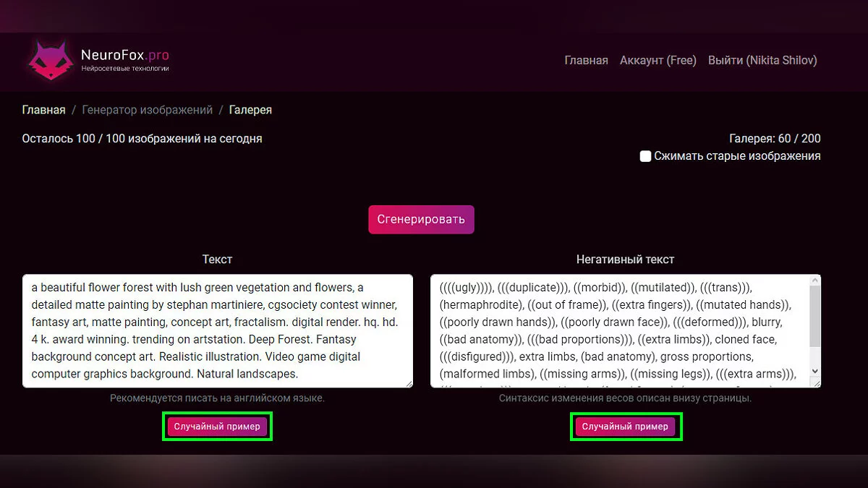Click 'Синтаксис изменения весов описан внизу страницы.' hint
This screenshot has width=868, height=488.
click(x=625, y=398)
